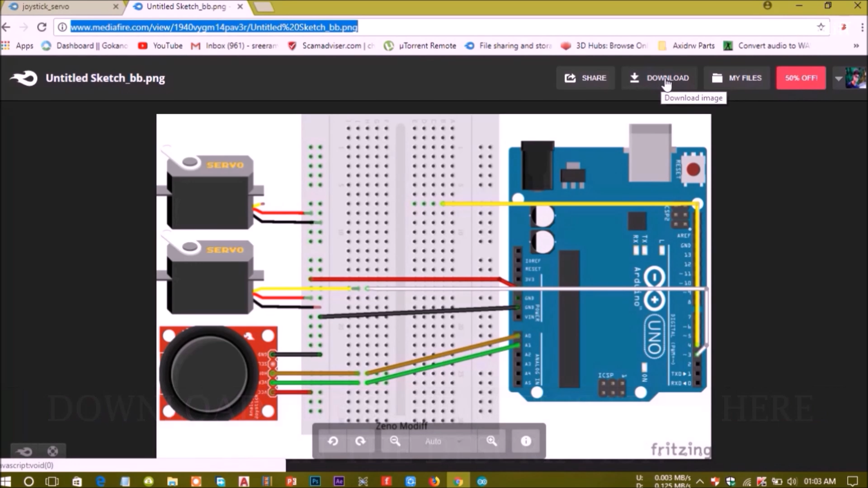Zoom in on the circuit diagram

coord(491,441)
